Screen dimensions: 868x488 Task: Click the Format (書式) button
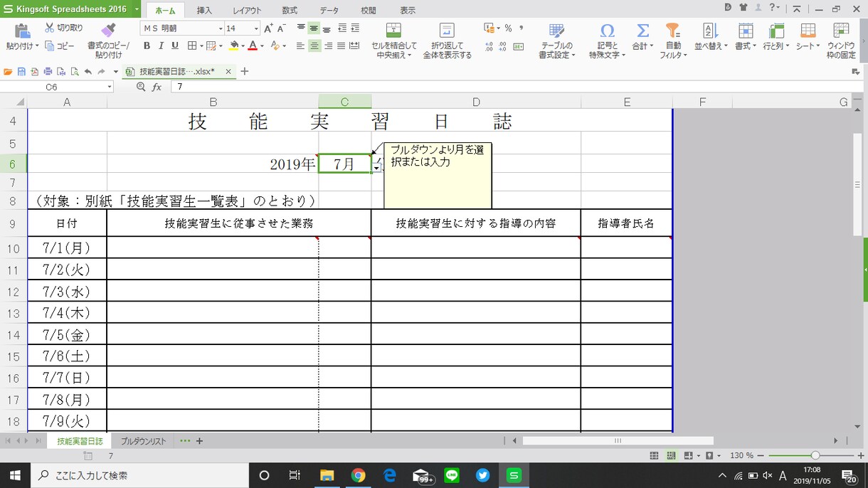tap(745, 37)
